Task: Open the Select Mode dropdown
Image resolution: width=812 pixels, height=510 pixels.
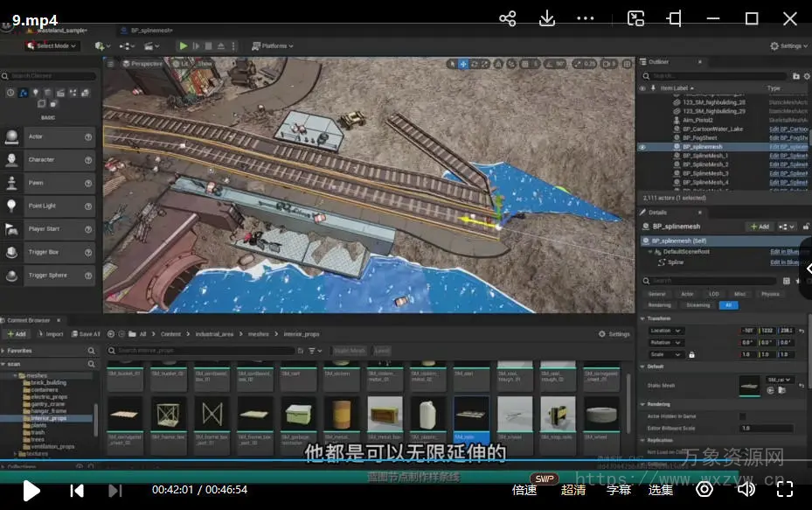Action: (x=52, y=45)
